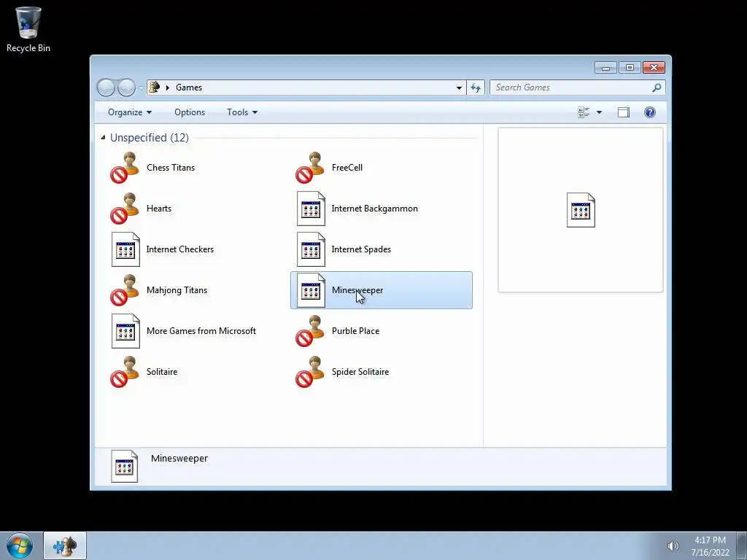
Task: Click the Unspecified (12) group header text
Action: click(x=149, y=138)
